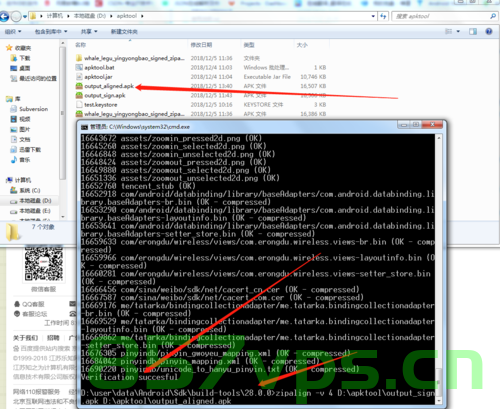
Task: Open the 包含到库中 menu
Action: 51,32
